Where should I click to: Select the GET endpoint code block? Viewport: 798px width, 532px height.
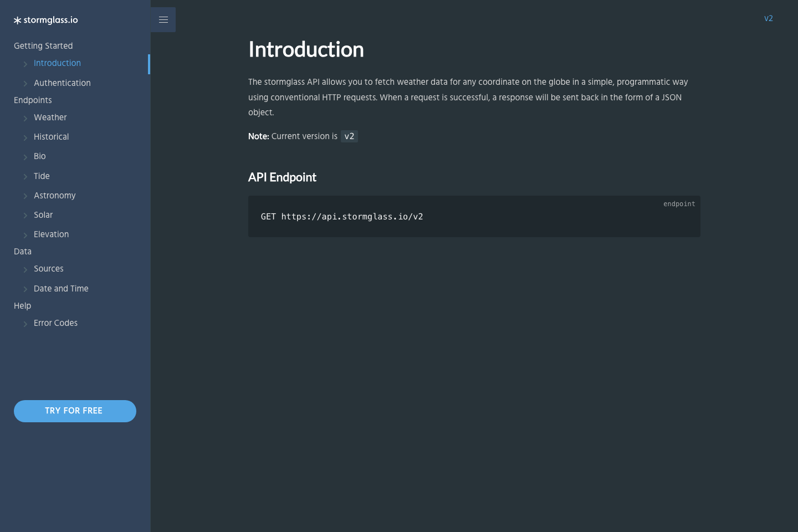(342, 216)
